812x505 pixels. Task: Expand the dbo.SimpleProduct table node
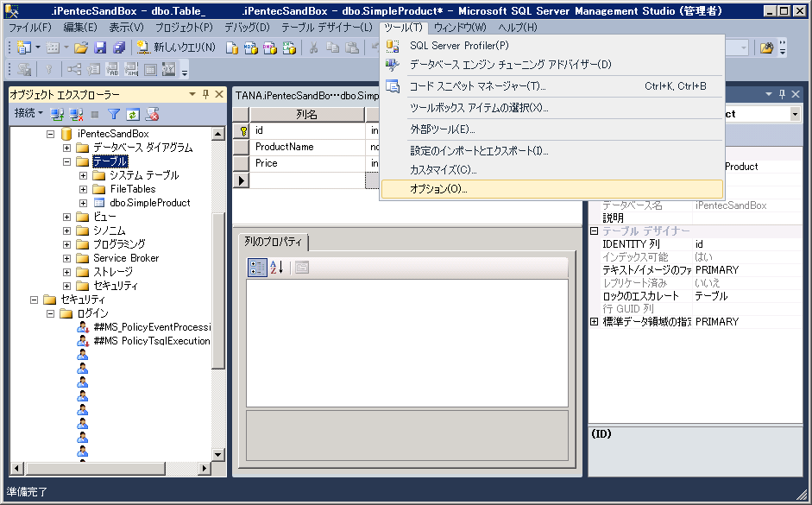[x=83, y=203]
